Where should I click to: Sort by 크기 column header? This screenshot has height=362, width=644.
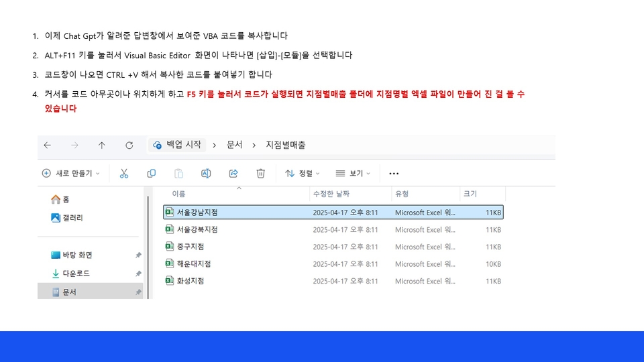(x=470, y=194)
